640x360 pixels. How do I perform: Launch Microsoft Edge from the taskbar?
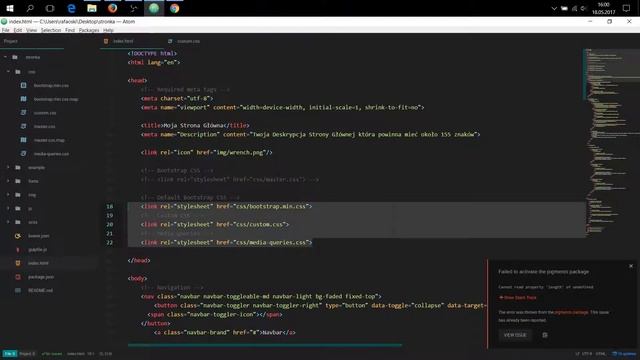[x=71, y=8]
